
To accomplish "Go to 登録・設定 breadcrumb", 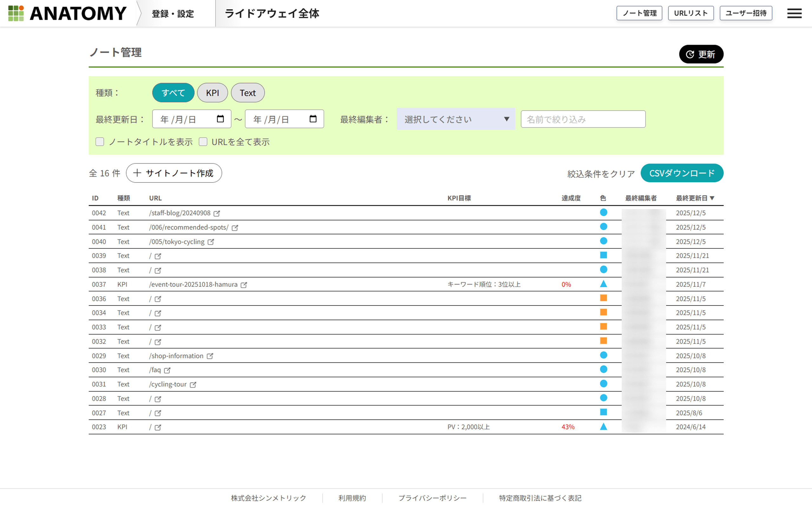I will tap(173, 14).
